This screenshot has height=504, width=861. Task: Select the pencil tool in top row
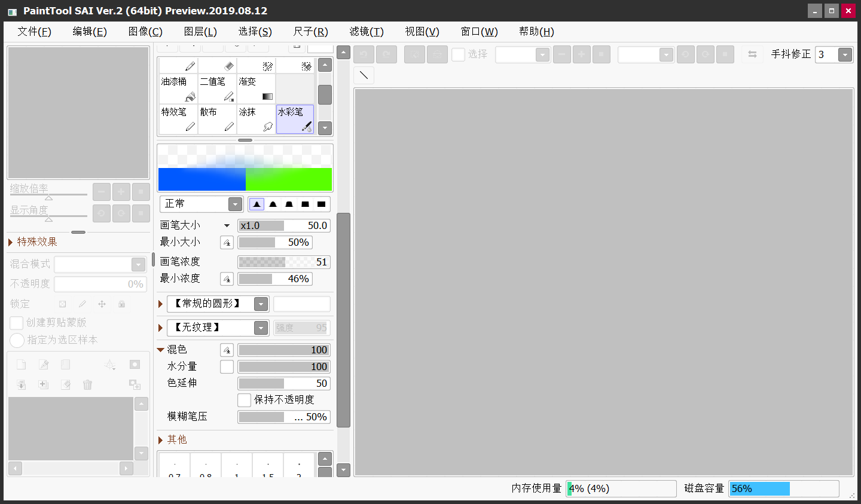coord(178,65)
